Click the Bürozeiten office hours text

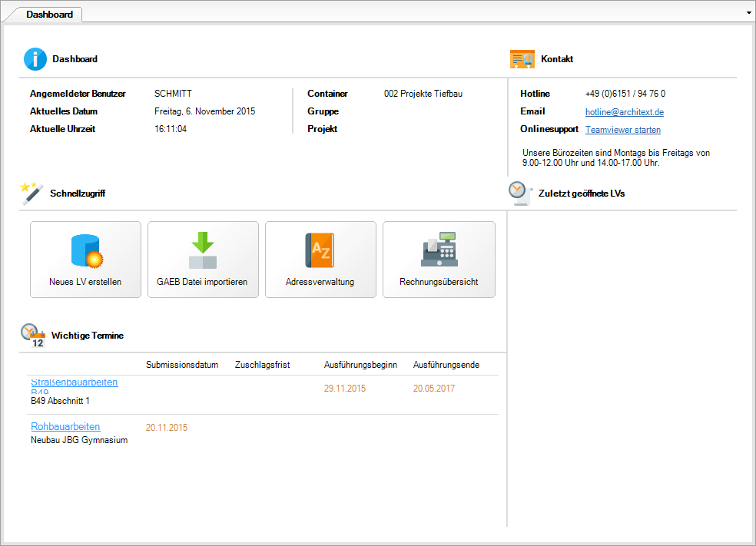pos(616,157)
